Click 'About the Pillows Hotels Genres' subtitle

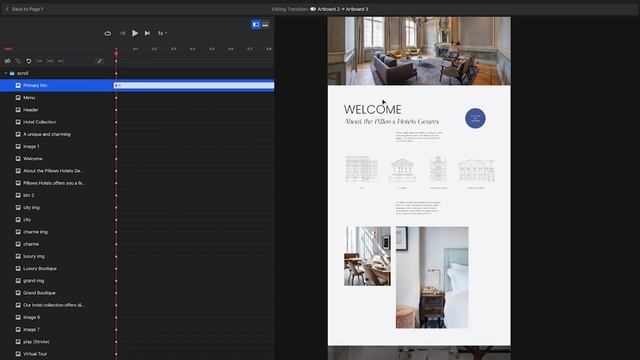pyautogui.click(x=392, y=122)
